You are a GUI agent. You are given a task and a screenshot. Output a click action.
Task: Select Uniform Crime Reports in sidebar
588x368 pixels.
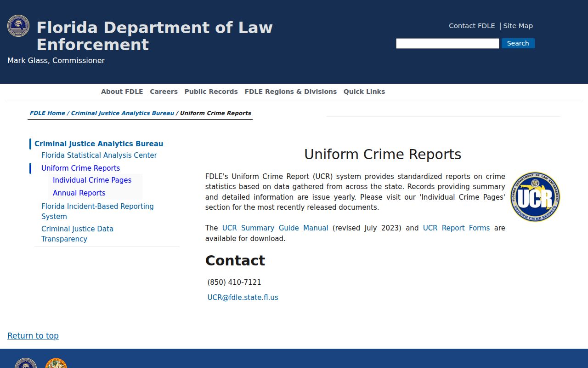81,168
